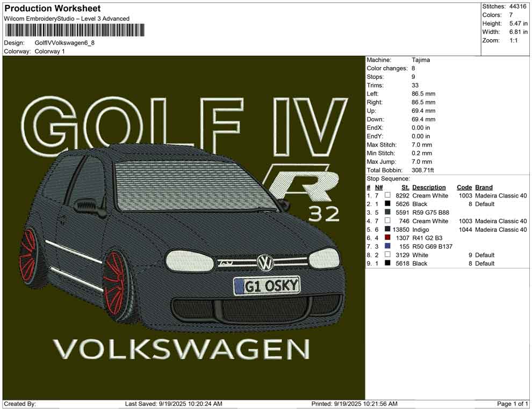Click the car's windshield in the preview
Viewport: 532px width, 409px height.
pyautogui.click(x=188, y=185)
